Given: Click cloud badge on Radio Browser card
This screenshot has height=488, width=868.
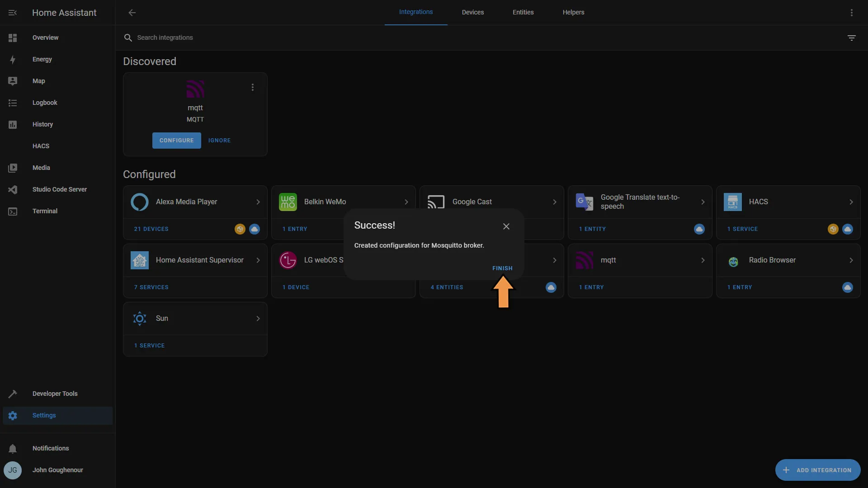Looking at the screenshot, I should click(x=848, y=287).
